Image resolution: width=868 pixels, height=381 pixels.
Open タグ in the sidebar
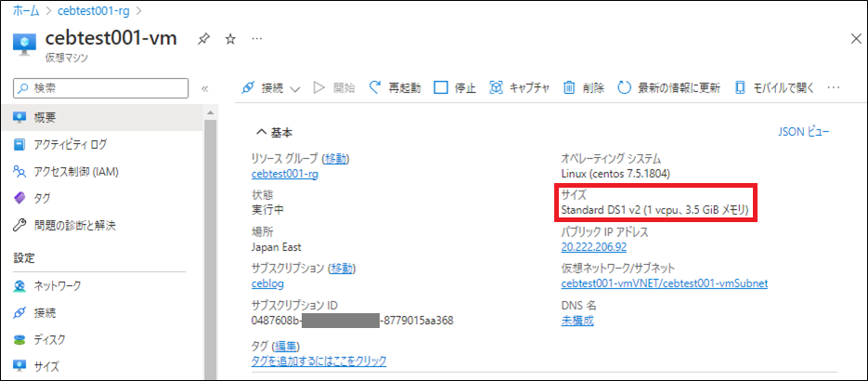(x=102, y=198)
